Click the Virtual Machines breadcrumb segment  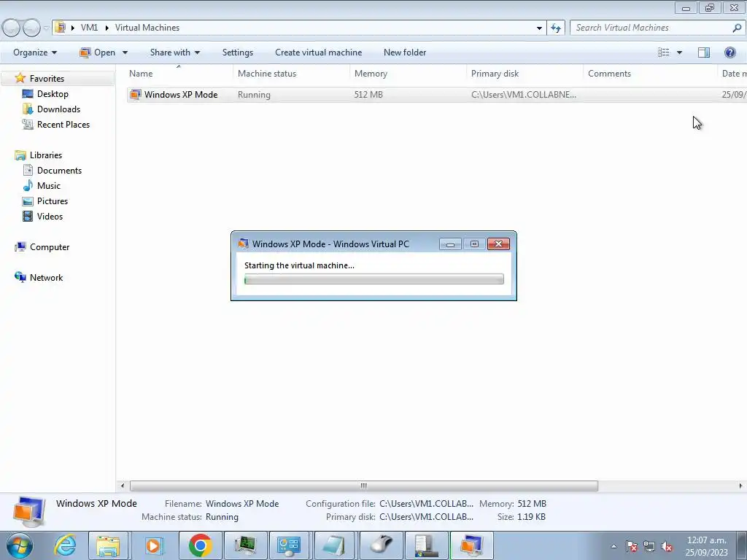pos(147,28)
